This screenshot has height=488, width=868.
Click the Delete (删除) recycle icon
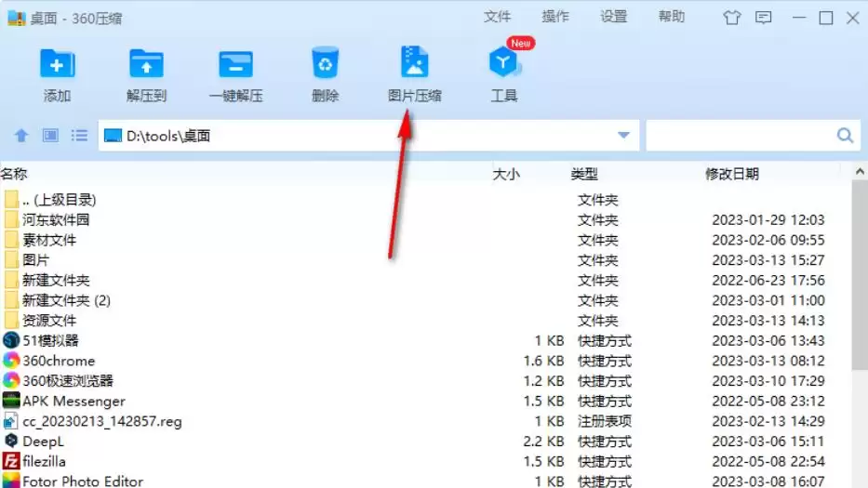325,62
